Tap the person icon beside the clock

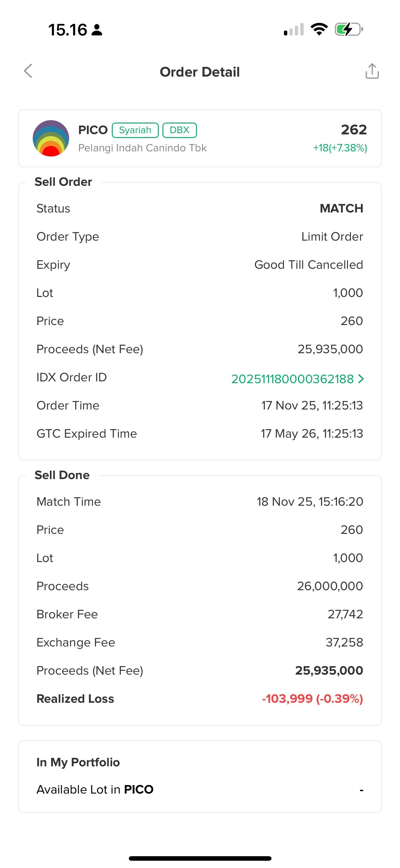click(x=97, y=30)
